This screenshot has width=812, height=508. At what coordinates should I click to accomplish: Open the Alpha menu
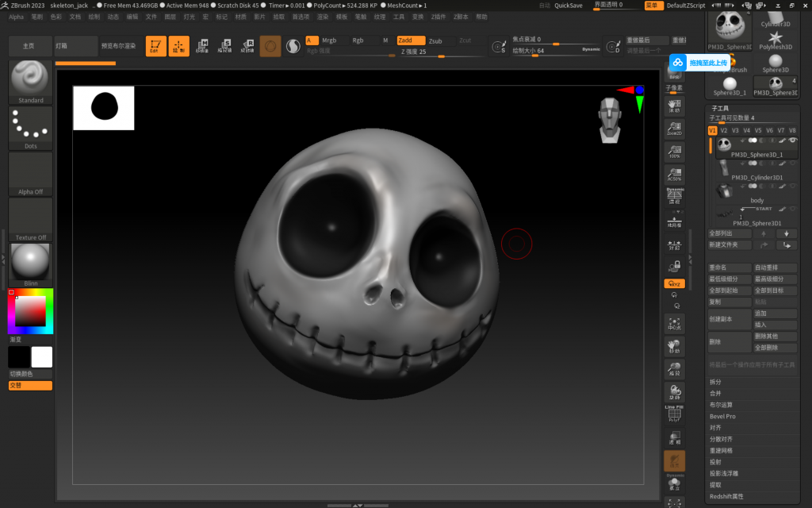click(x=16, y=17)
